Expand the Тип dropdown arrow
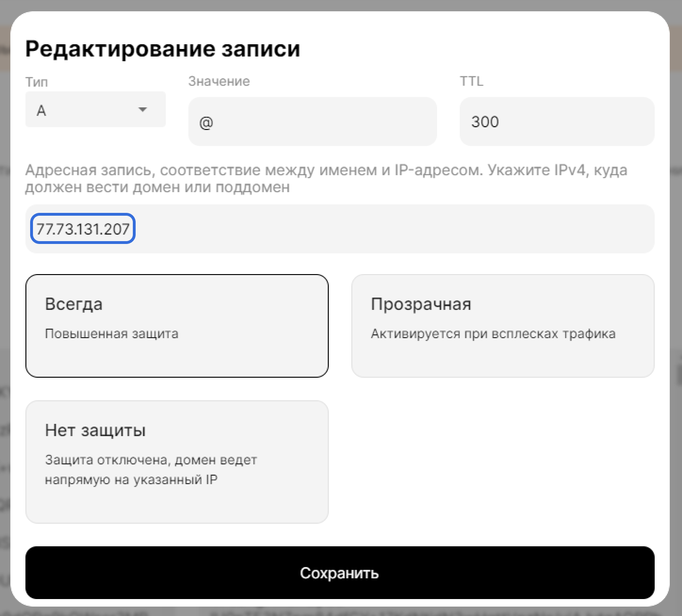Image resolution: width=682 pixels, height=616 pixels. click(x=142, y=110)
